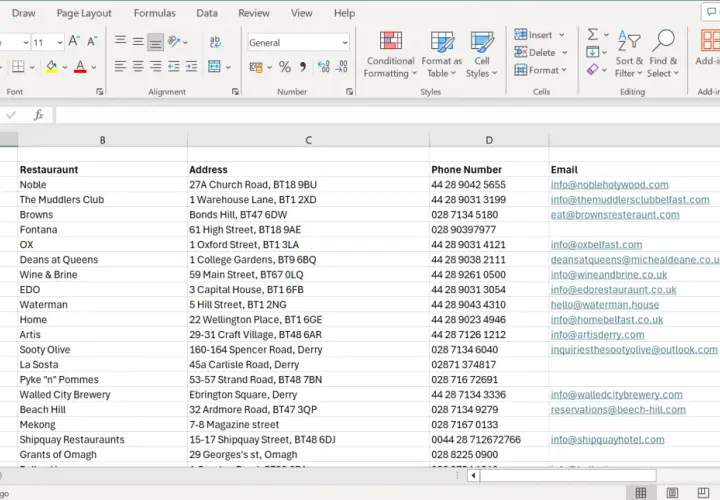Click Increase Font Size icon
The image size is (720, 500).
pos(73,42)
